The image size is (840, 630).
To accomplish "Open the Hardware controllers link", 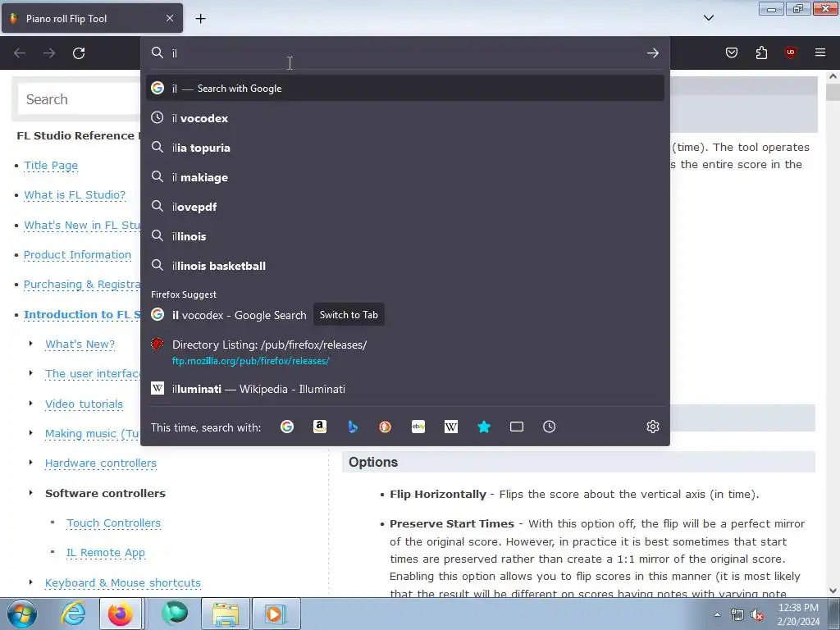I will click(x=101, y=463).
